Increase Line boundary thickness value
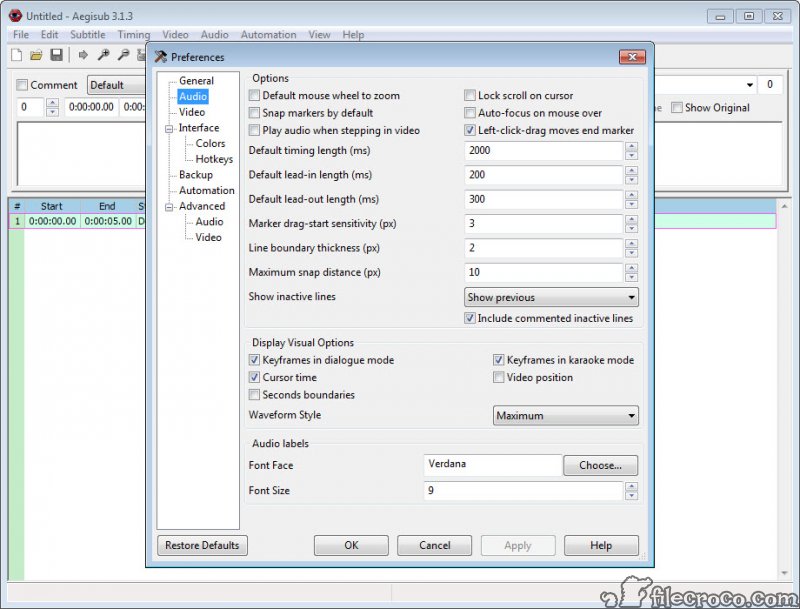The image size is (800, 609). pyautogui.click(x=631, y=244)
